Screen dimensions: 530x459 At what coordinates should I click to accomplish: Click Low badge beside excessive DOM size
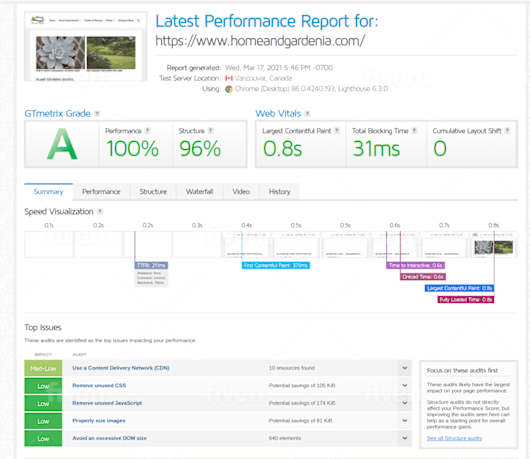tap(43, 439)
